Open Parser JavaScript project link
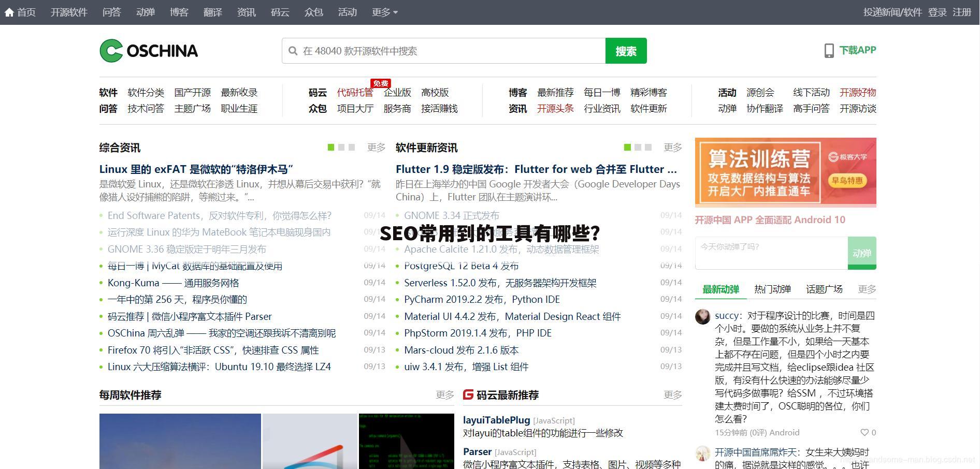The image size is (980, 469). (x=477, y=452)
